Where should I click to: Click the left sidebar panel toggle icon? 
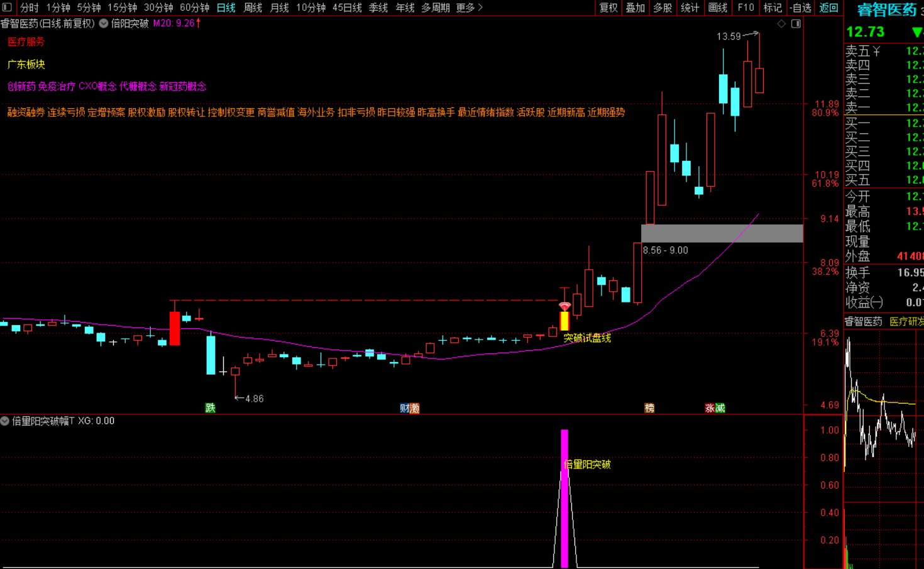click(7, 8)
